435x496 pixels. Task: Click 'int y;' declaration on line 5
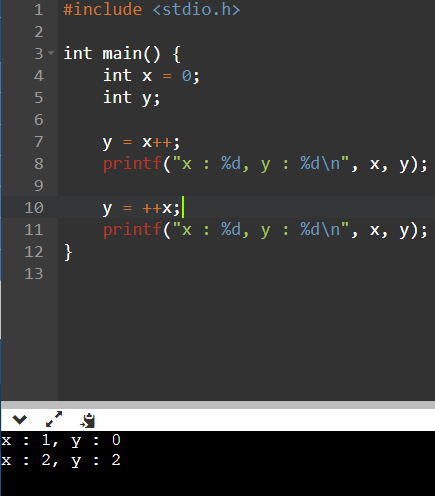click(132, 98)
